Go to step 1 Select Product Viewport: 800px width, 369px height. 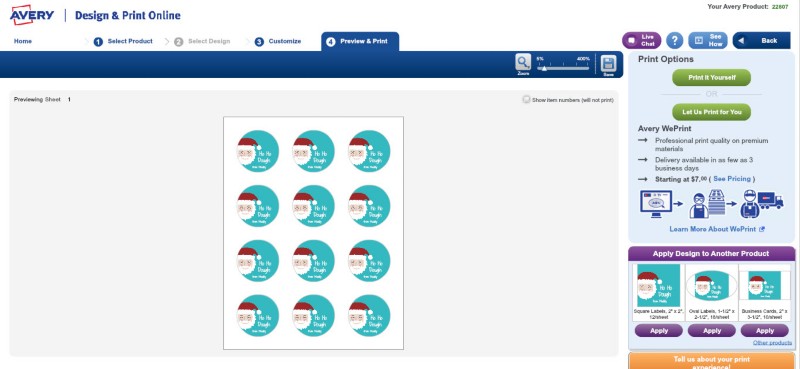tap(123, 41)
